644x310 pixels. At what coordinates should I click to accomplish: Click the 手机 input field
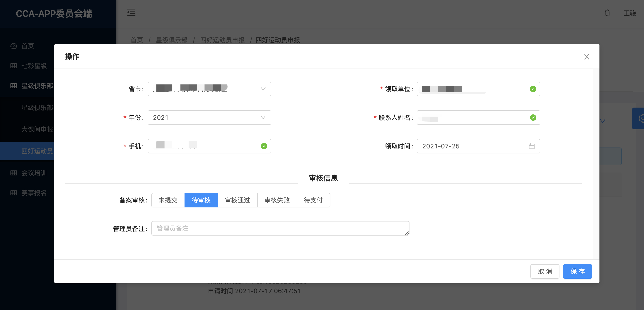point(210,146)
